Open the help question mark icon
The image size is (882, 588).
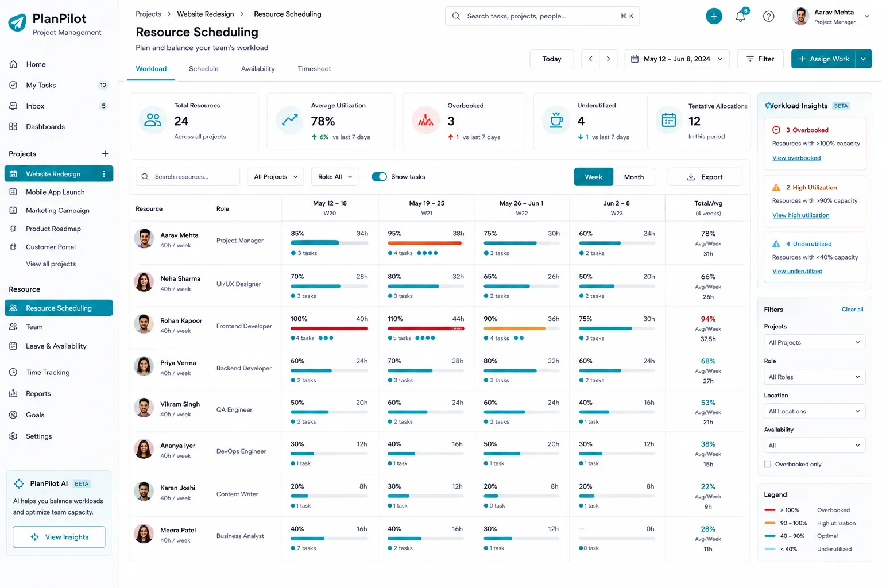(x=769, y=16)
